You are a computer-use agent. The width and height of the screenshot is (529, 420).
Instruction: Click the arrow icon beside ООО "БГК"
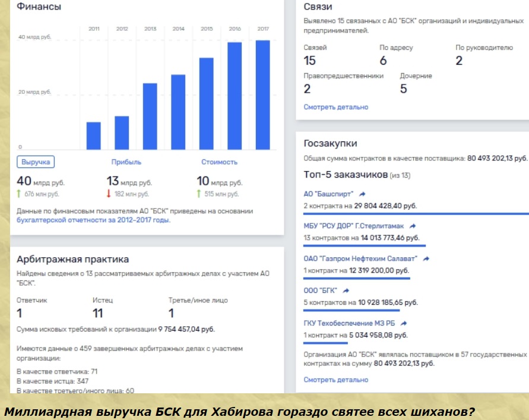click(x=346, y=291)
